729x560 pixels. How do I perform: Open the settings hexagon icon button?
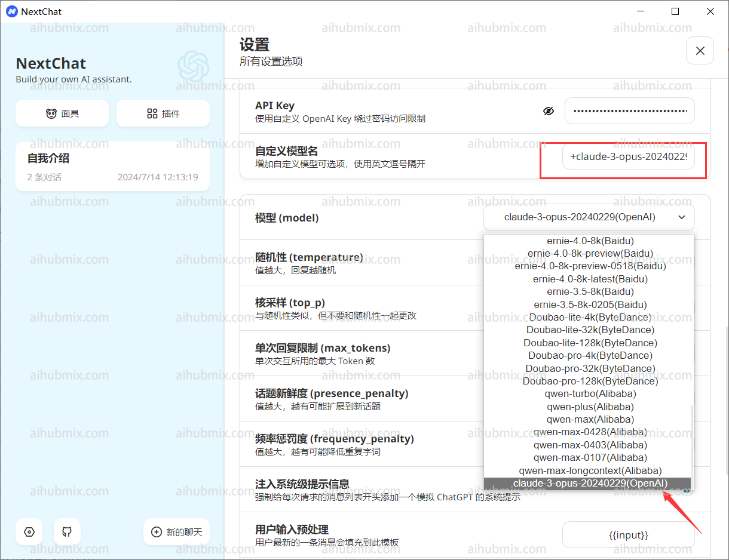click(29, 531)
